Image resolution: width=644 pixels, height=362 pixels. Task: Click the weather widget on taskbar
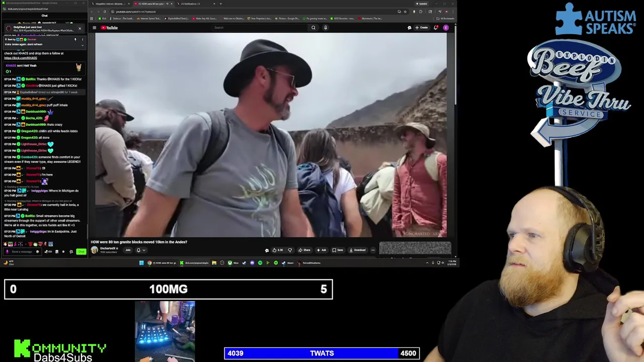pyautogui.click(x=9, y=262)
